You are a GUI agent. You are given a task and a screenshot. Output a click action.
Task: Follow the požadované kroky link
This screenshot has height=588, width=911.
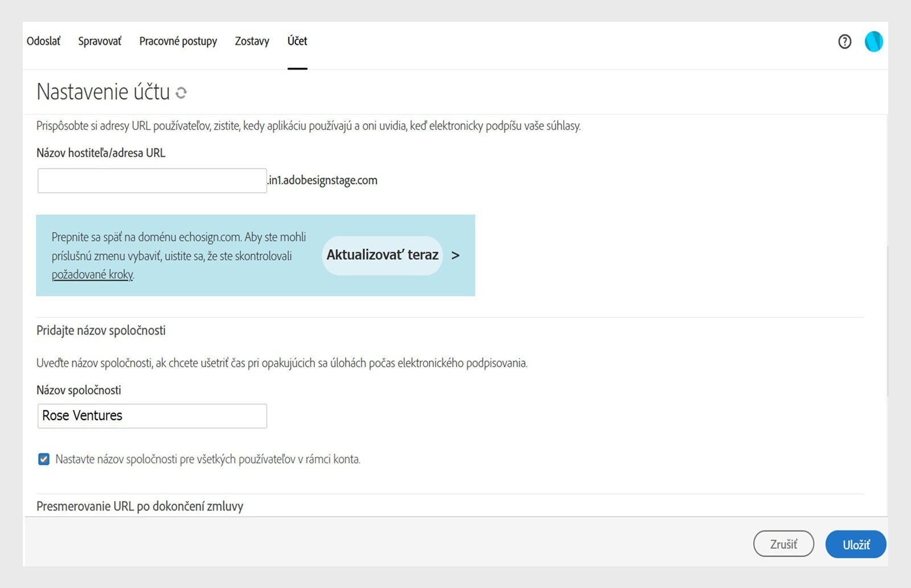click(x=92, y=274)
